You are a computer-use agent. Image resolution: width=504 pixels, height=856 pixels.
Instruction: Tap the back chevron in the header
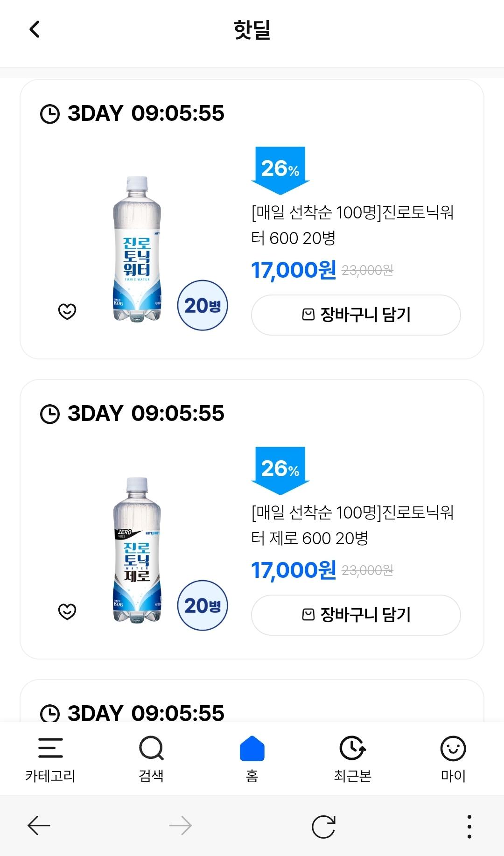(x=35, y=29)
